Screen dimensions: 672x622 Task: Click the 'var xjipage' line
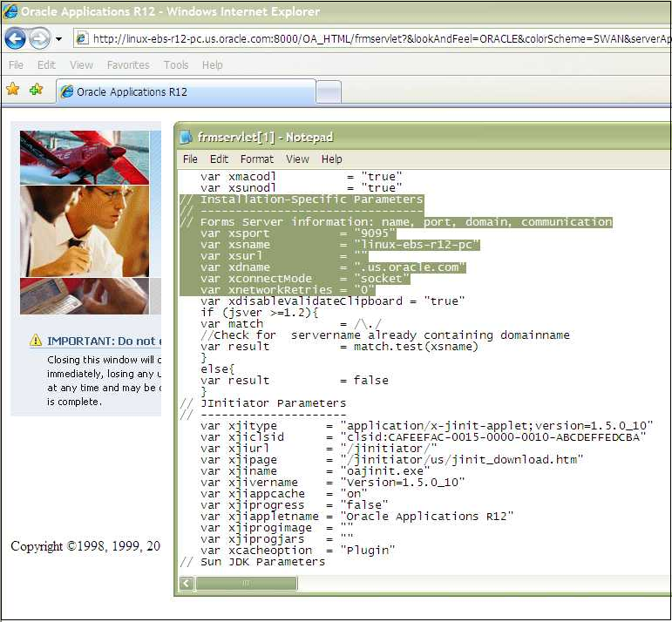pos(391,460)
